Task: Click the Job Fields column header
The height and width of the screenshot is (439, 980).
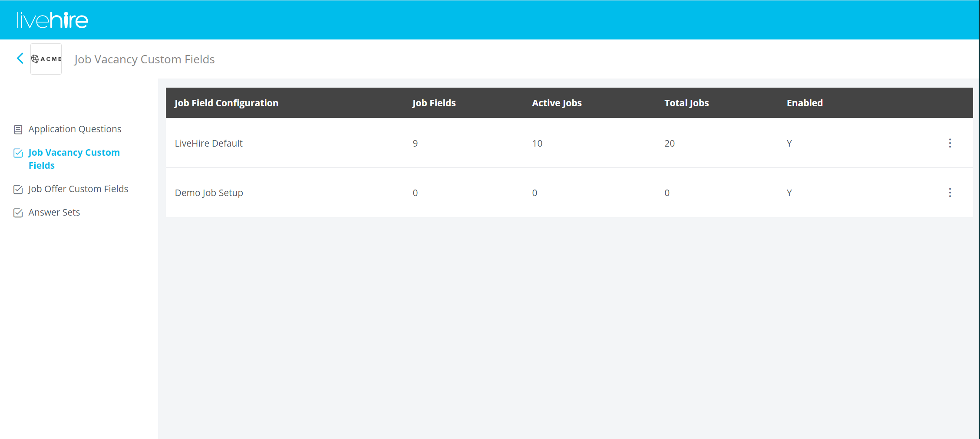Action: [434, 103]
